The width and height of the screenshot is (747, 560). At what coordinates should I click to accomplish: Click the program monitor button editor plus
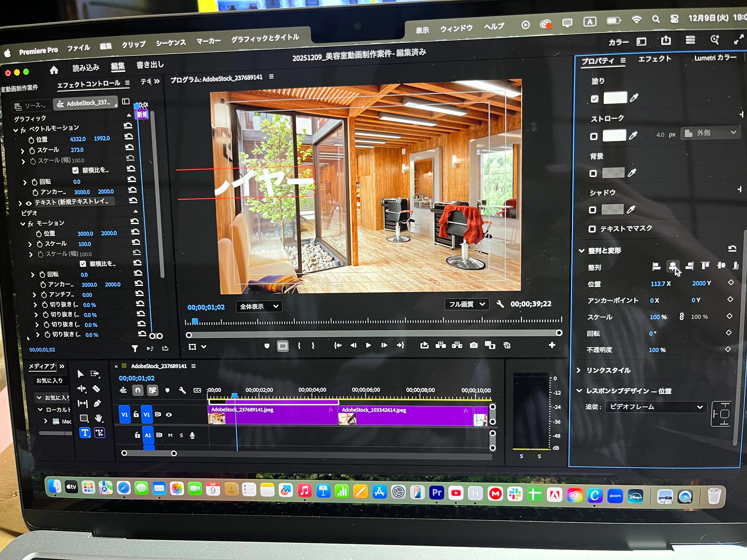[x=552, y=345]
